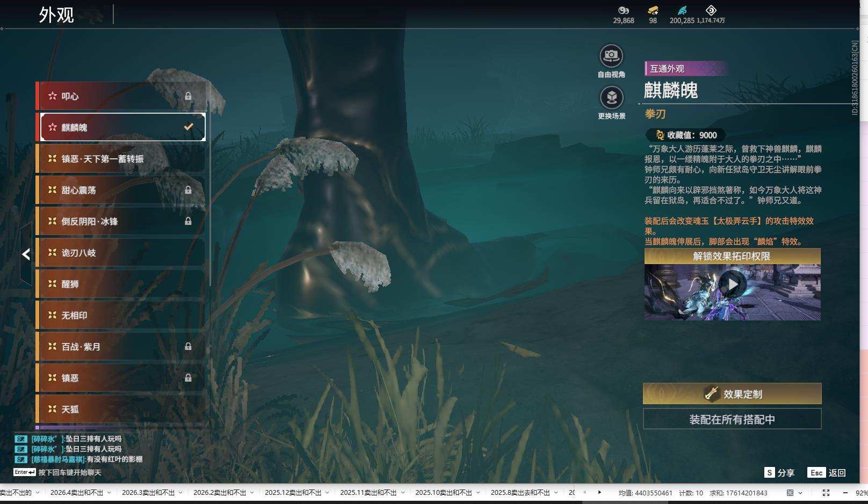Select the 无相印 skin entry
This screenshot has height=504, width=868.
coord(121,316)
